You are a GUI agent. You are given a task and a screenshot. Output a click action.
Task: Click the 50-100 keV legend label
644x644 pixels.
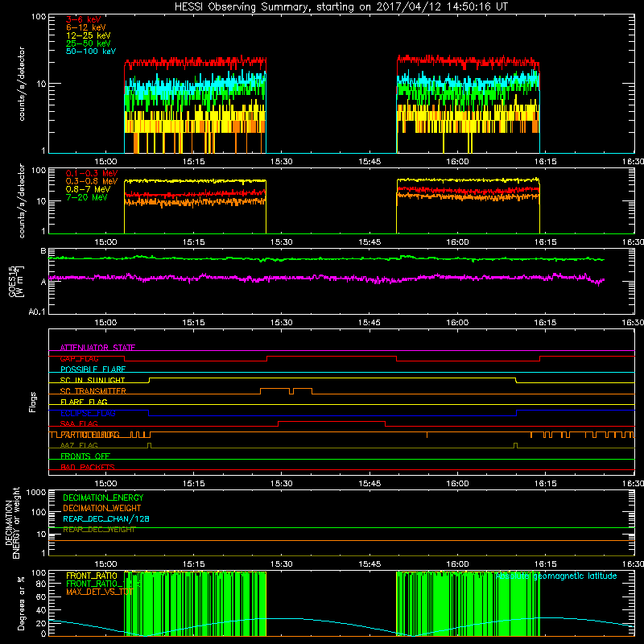coord(91,52)
